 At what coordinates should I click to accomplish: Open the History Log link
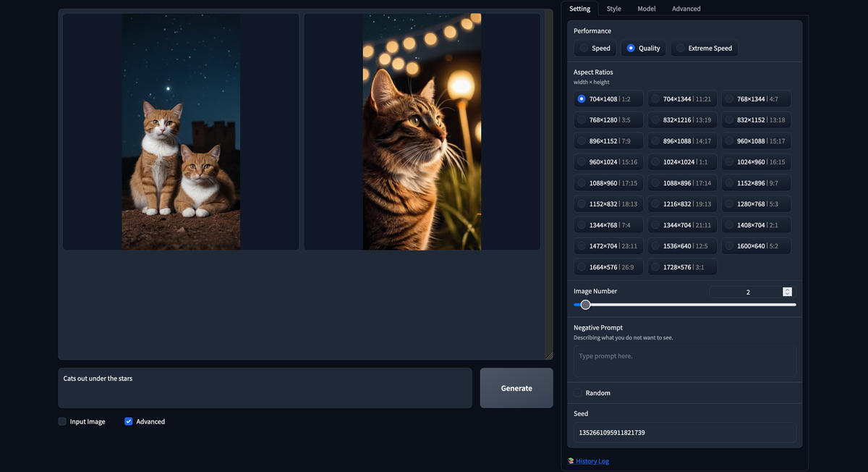592,461
